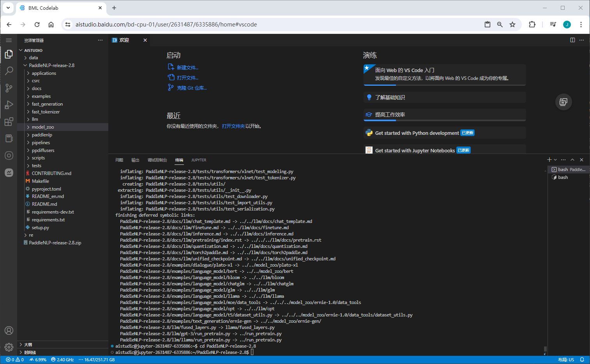Click 打开文件夹 open folder link
Viewport: 590px width, 364px height.
click(x=233, y=126)
